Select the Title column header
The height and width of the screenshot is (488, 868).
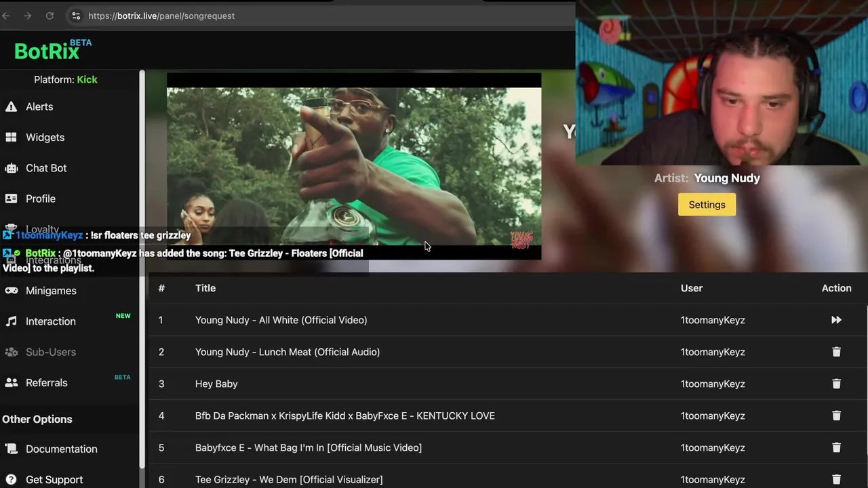pos(205,288)
